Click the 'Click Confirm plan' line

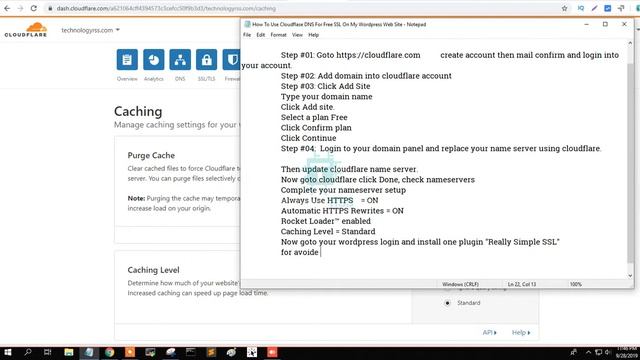coord(316,128)
